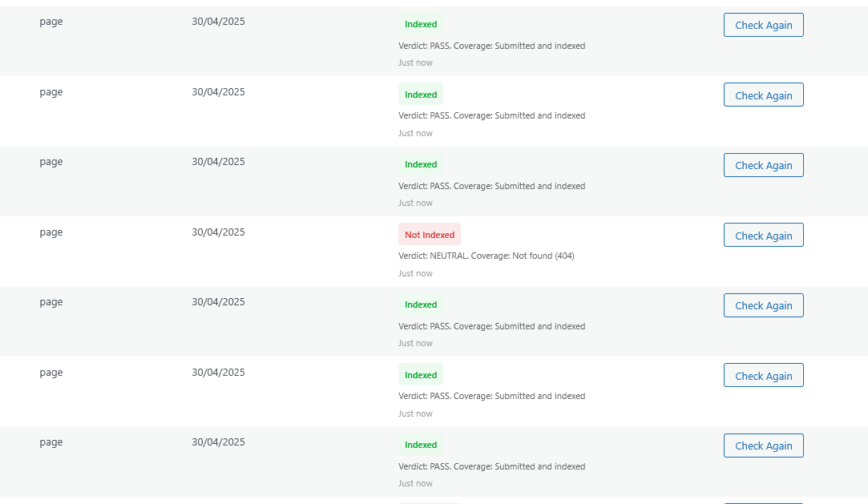Click Check Again in the third row

coord(763,165)
